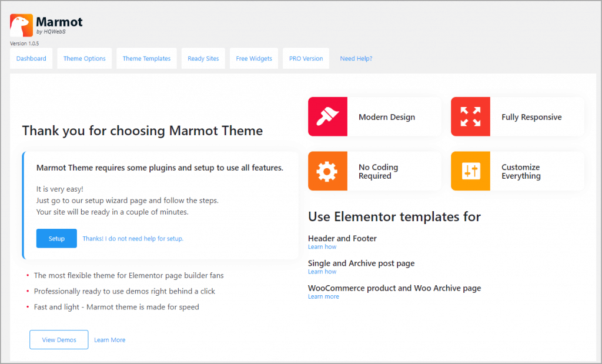The height and width of the screenshot is (364, 602).
Task: Click the View Demos button
Action: tap(59, 340)
